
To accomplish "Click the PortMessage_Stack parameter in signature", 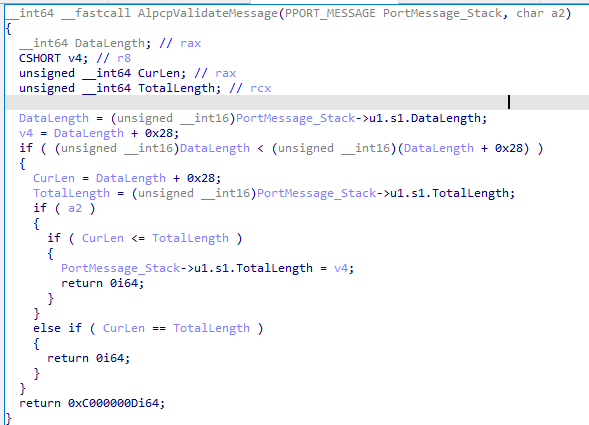I will tap(442, 14).
